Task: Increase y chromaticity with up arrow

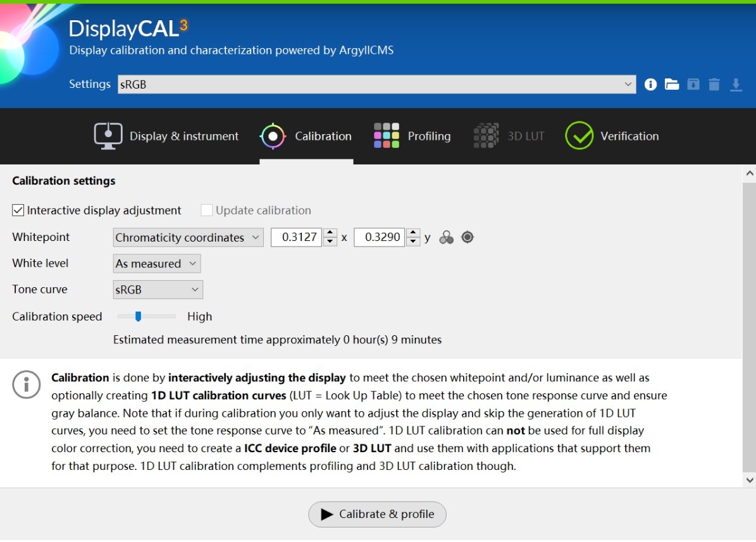Action: click(x=413, y=233)
